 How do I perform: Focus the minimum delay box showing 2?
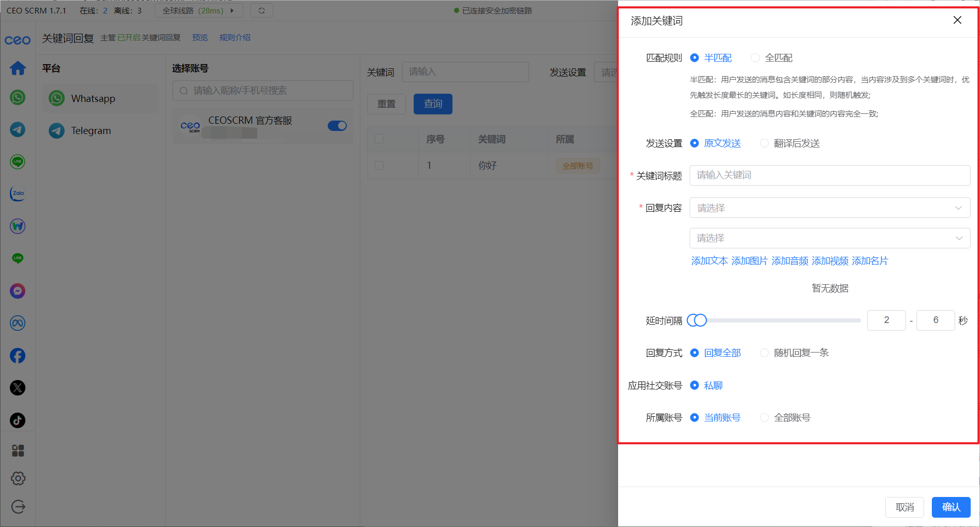(886, 320)
